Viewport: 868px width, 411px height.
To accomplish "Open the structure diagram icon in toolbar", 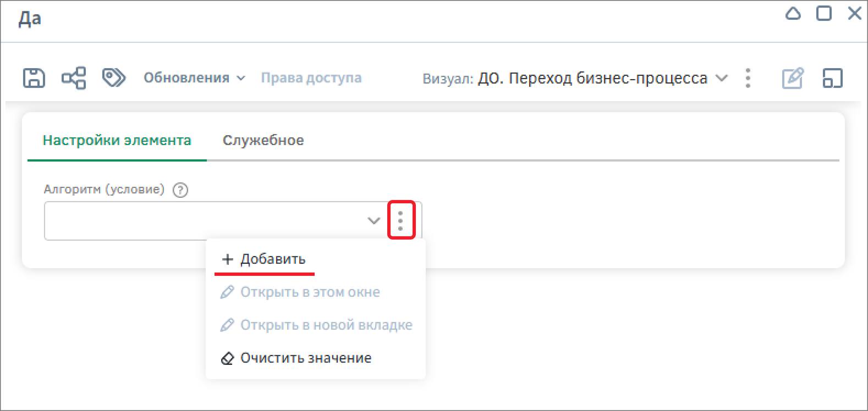I will tap(74, 78).
